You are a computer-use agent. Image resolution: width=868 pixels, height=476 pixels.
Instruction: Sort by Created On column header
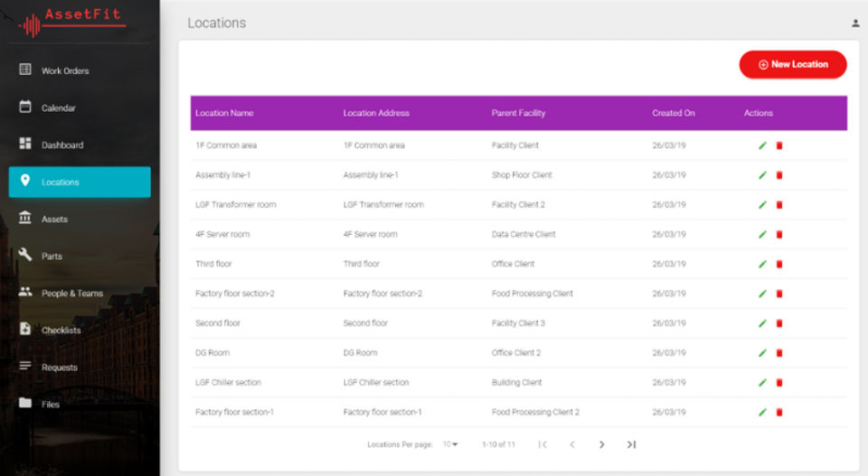(673, 113)
